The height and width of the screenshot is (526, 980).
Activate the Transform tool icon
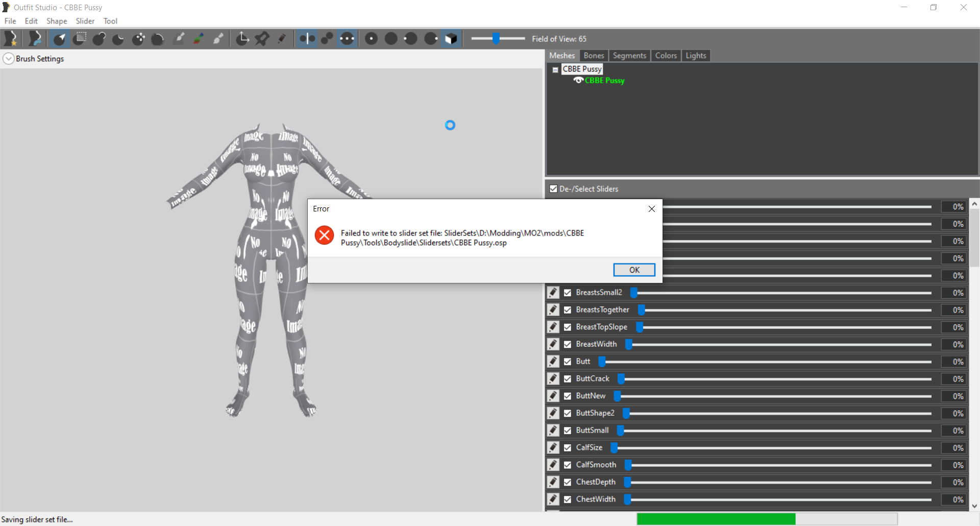[x=242, y=38]
